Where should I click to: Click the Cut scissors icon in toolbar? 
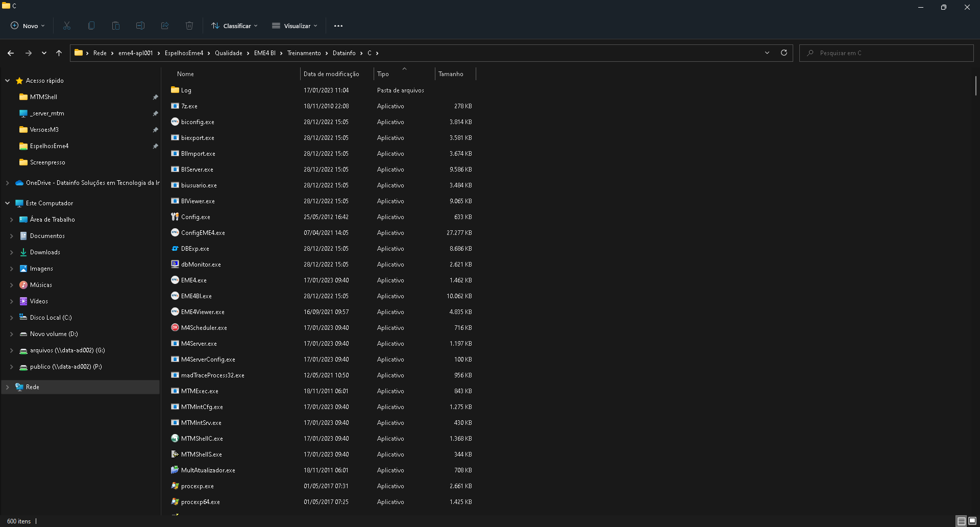67,26
